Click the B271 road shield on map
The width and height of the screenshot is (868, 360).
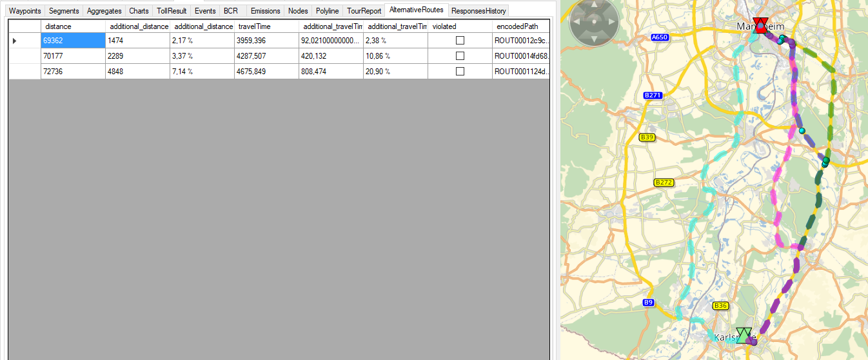coord(653,95)
